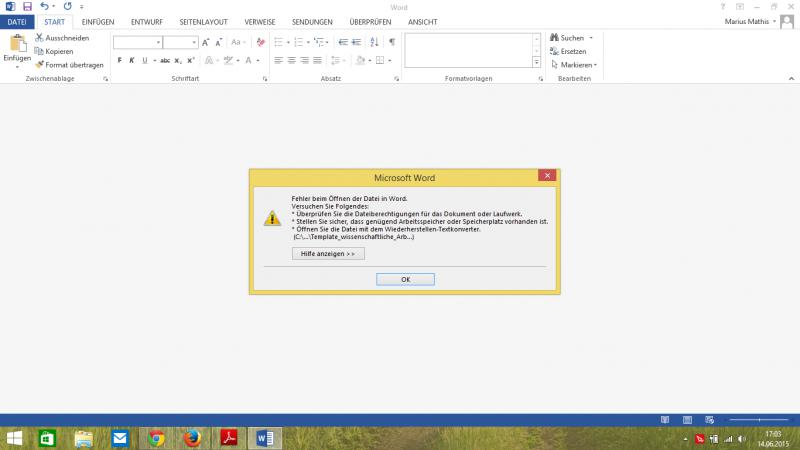800x450 pixels.
Task: Open the DATEI menu tab
Action: click(x=17, y=21)
